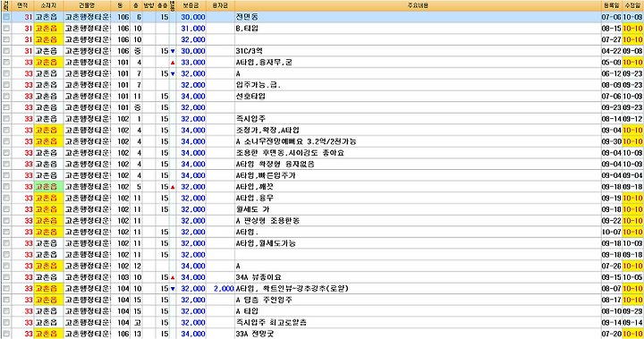Click the blue down arrow in the 확트인뷰~강추강추 row
644x339 pixels.
173,289
